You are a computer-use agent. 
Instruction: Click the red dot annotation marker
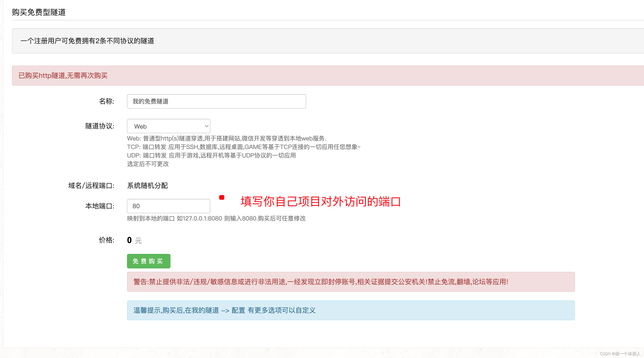221,198
